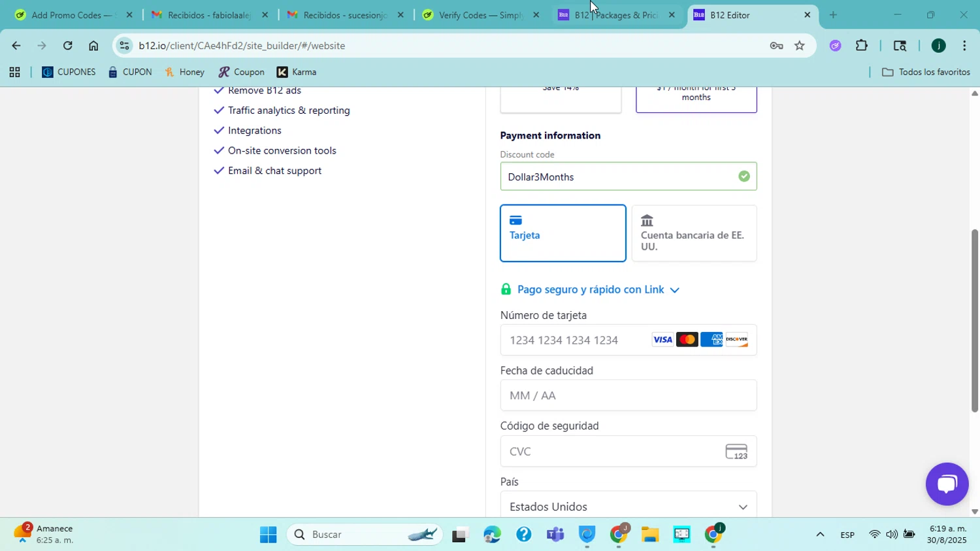
Task: Bookmark this page with star icon
Action: (x=800, y=45)
